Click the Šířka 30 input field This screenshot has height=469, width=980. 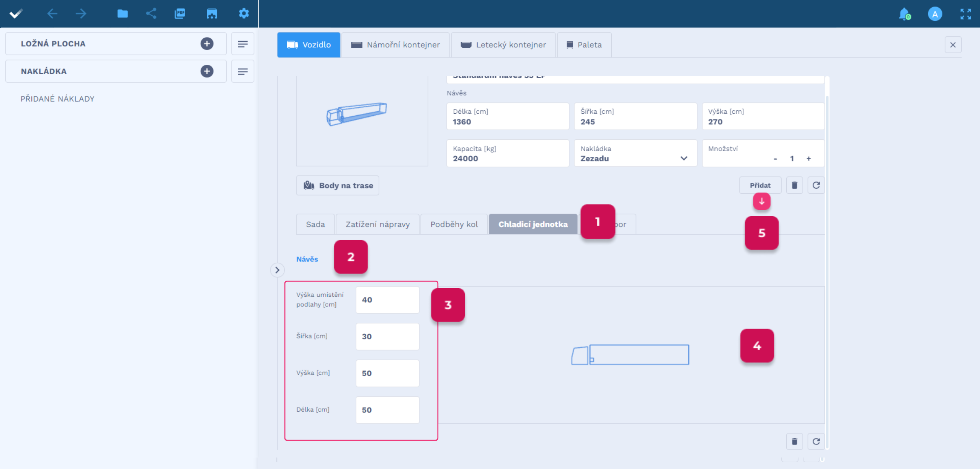coord(387,337)
